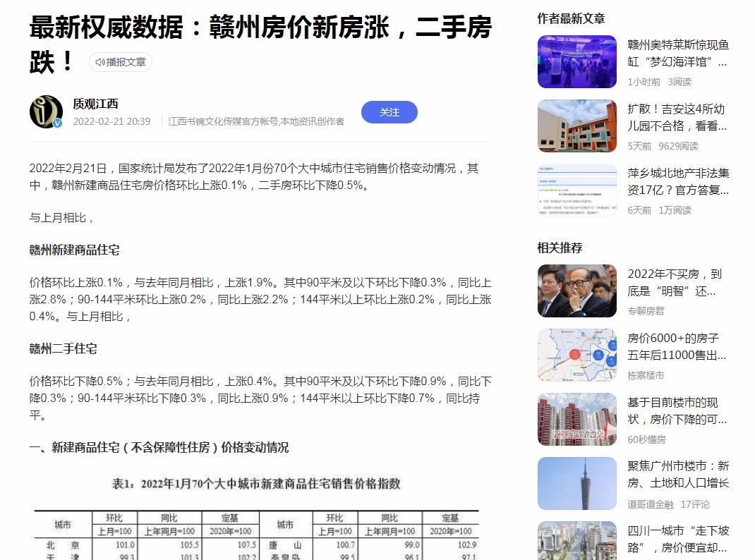Open article 扩散！吉安这4所幼儿园不合格
Screen dimensions: 755x560
click(677, 117)
